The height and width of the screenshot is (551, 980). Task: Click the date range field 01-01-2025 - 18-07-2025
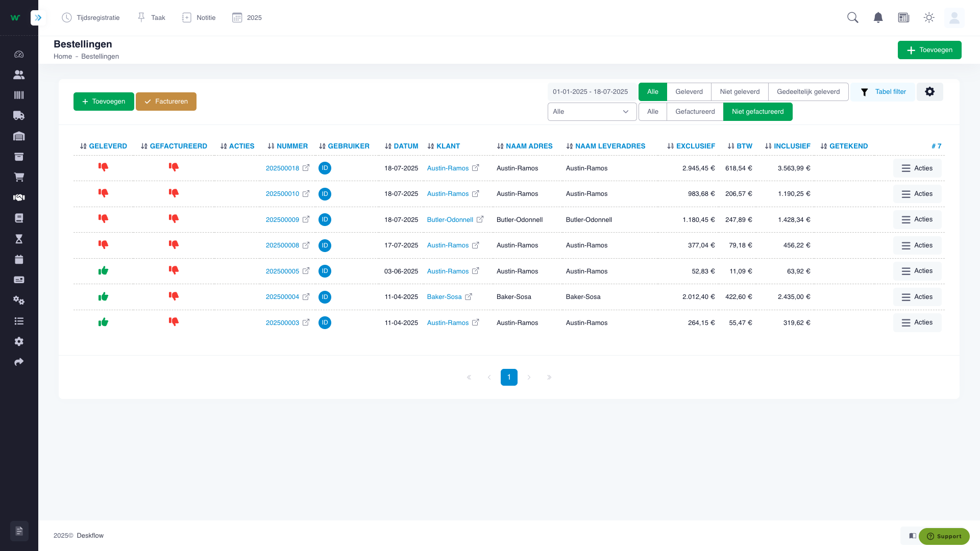[x=590, y=92]
